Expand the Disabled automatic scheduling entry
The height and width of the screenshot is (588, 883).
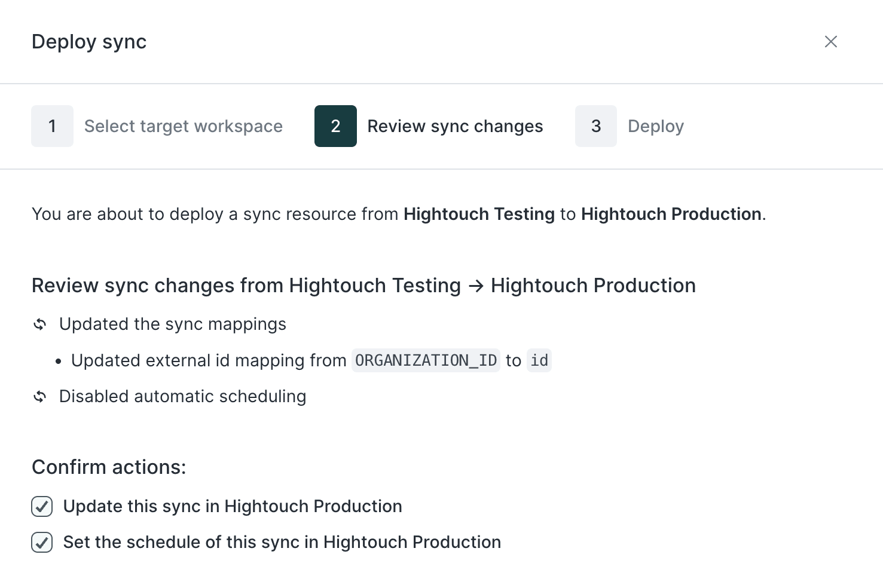coord(182,396)
